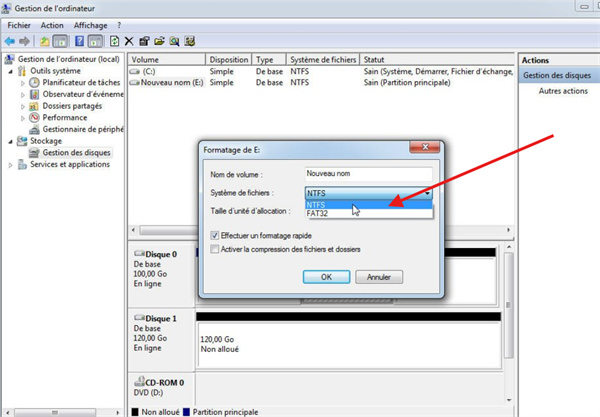Click the (C:) volume drive icon
The height and width of the screenshot is (417, 600).
click(x=135, y=72)
